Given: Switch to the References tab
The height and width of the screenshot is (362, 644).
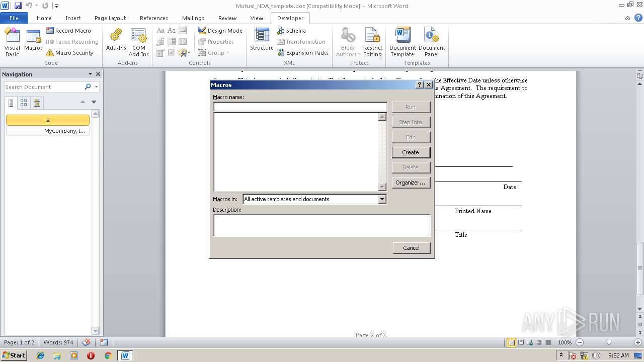Looking at the screenshot, I should click(154, 18).
